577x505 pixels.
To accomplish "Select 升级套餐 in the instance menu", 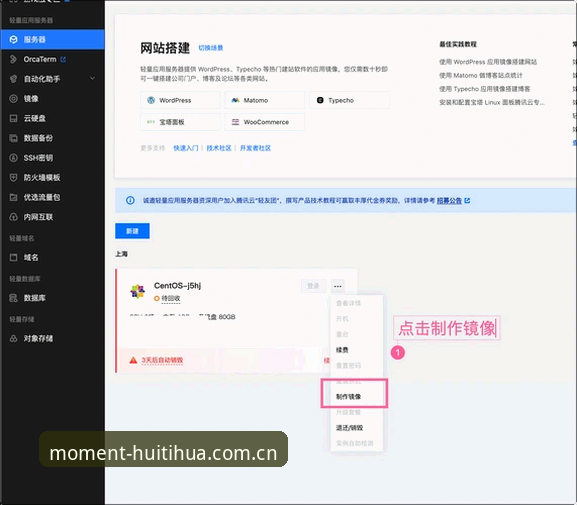I will click(x=348, y=412).
